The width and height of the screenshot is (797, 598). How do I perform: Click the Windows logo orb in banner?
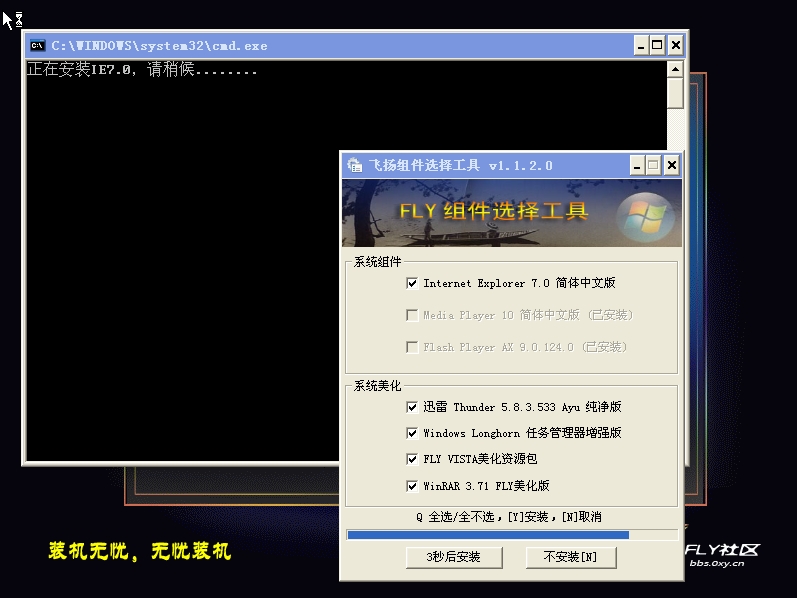click(645, 219)
